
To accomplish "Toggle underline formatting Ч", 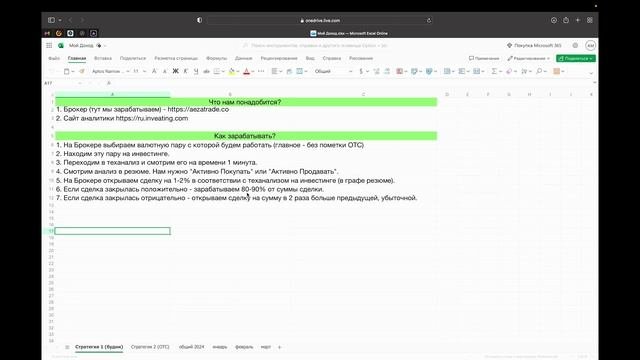I will [x=196, y=71].
